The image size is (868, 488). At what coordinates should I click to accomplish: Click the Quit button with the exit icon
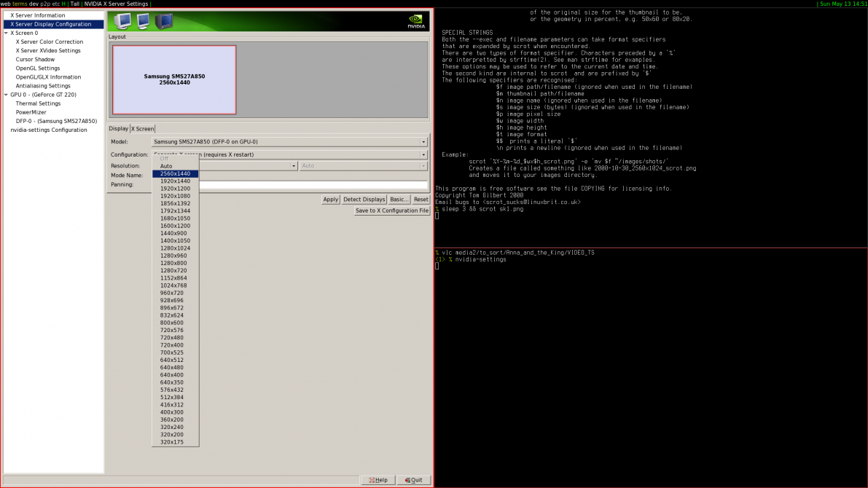point(413,479)
